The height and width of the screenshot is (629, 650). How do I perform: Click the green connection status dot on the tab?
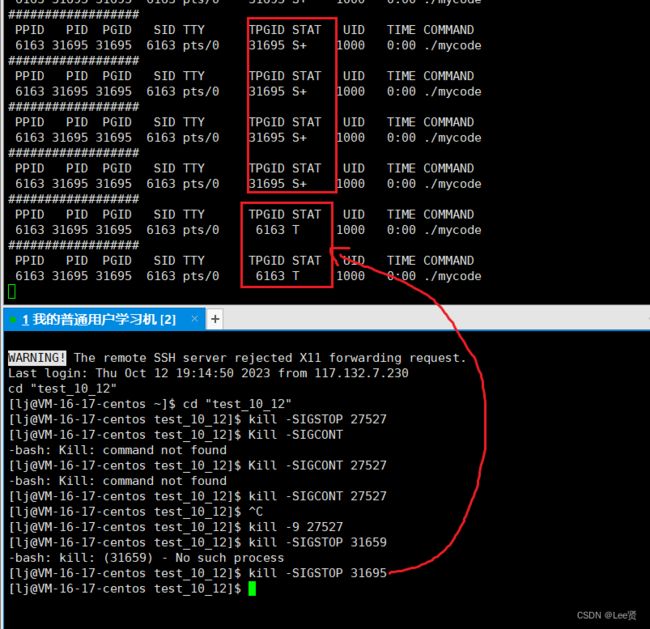coord(13,319)
